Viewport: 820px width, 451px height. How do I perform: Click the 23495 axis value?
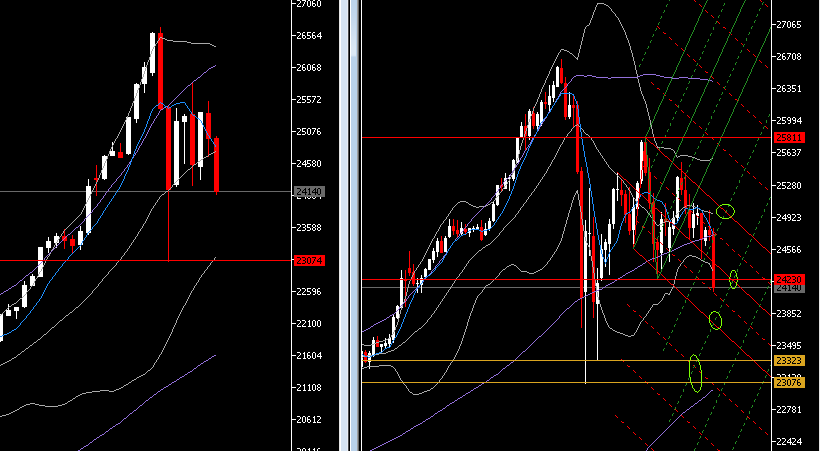click(x=790, y=346)
